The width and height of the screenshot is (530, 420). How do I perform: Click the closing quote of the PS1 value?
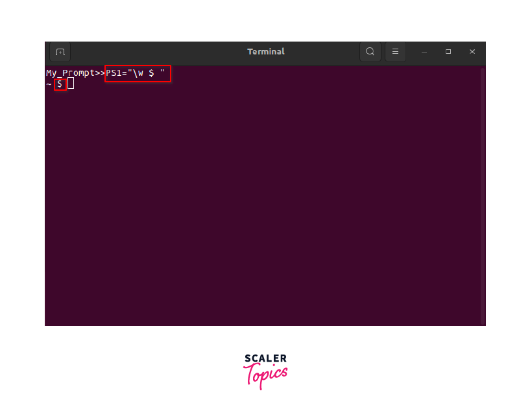163,73
